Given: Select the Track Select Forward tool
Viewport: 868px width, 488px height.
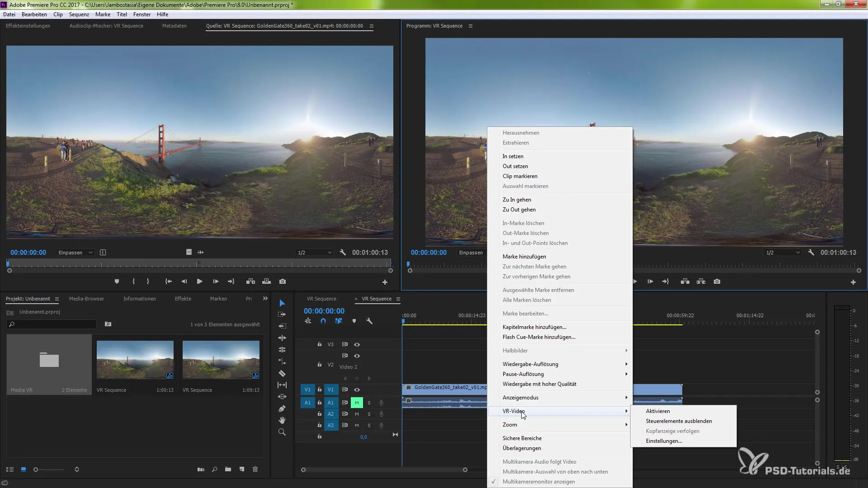Looking at the screenshot, I should (282, 314).
